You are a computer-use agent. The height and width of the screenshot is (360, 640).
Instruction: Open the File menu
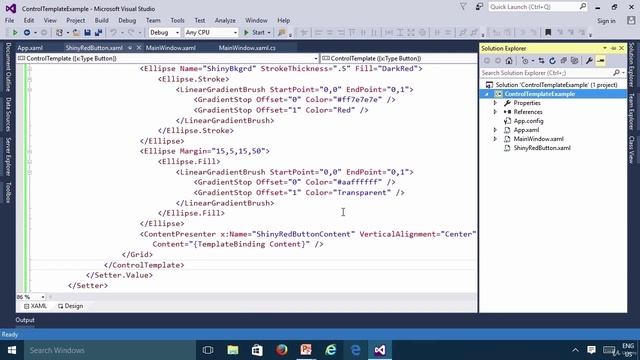pos(9,20)
